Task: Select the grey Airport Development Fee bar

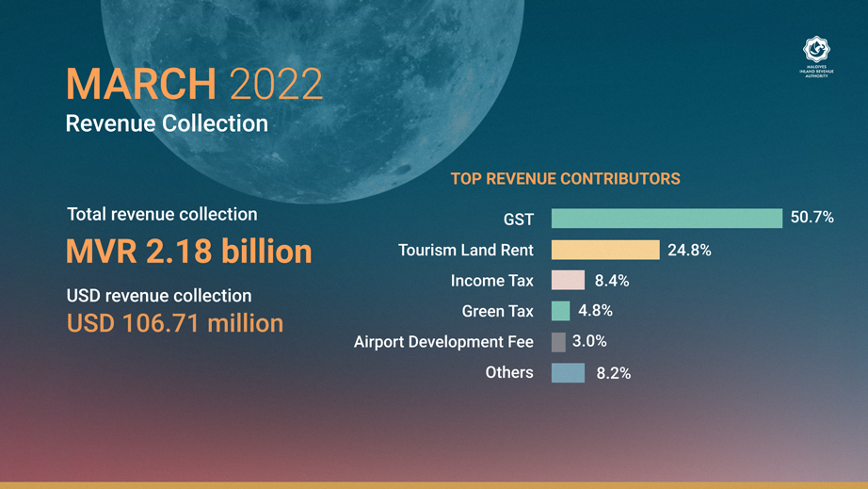Action: pos(558,342)
